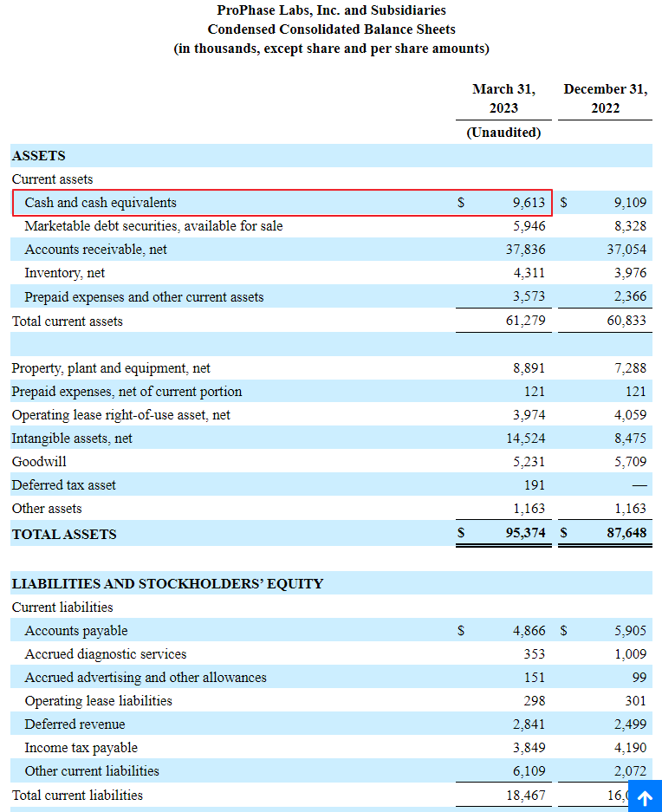The image size is (662, 812).
Task: Select the 4,866 accounts payable value
Action: pos(529,631)
